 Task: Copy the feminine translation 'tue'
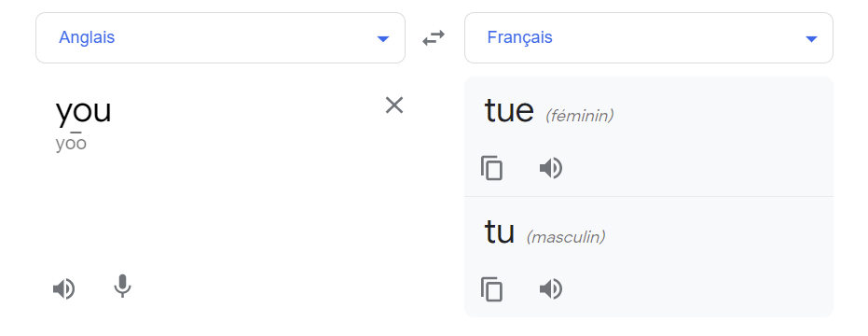coord(491,168)
